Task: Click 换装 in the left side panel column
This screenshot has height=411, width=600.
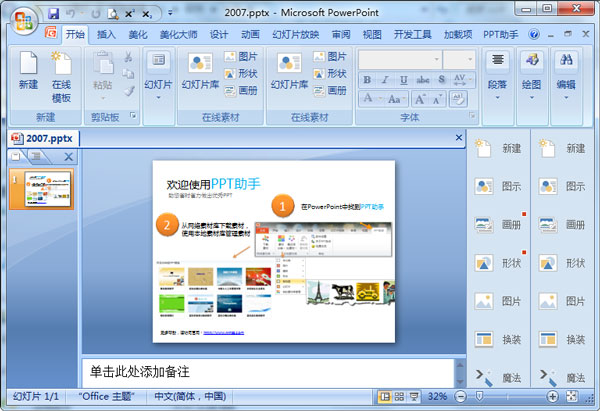Action: [x=498, y=339]
